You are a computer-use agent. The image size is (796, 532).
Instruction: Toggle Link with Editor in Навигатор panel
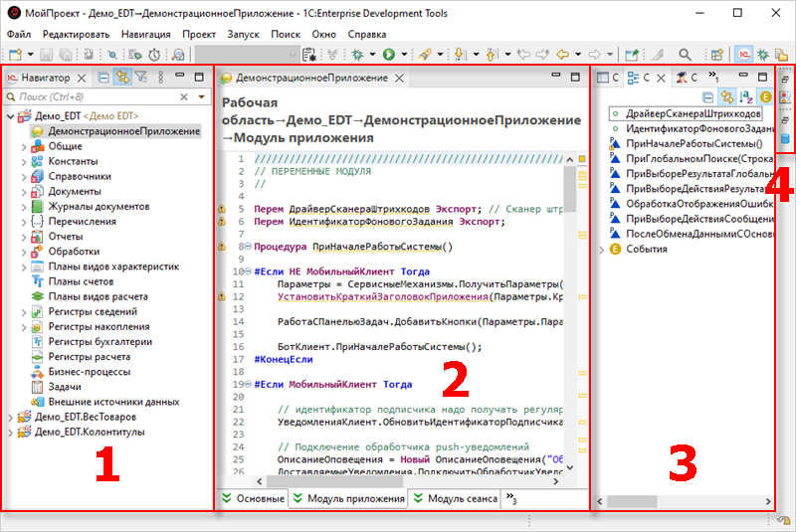click(x=122, y=77)
